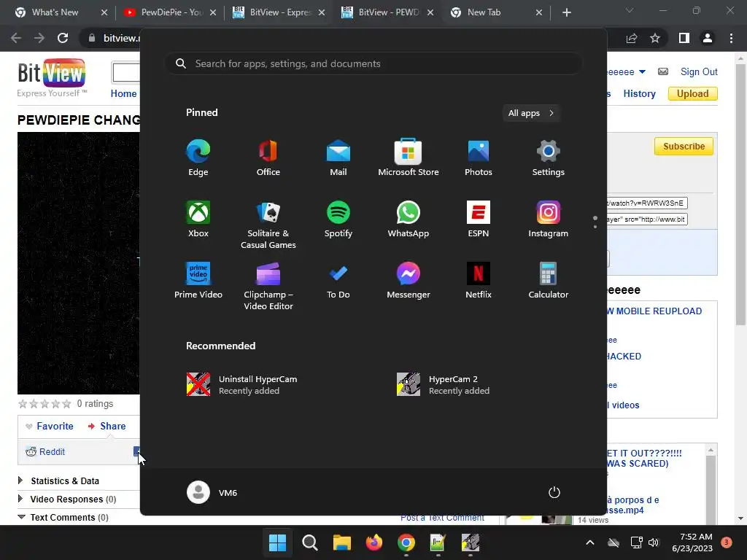747x560 pixels.
Task: Launch HyperCam 2 from Recommended
Action: (444, 385)
